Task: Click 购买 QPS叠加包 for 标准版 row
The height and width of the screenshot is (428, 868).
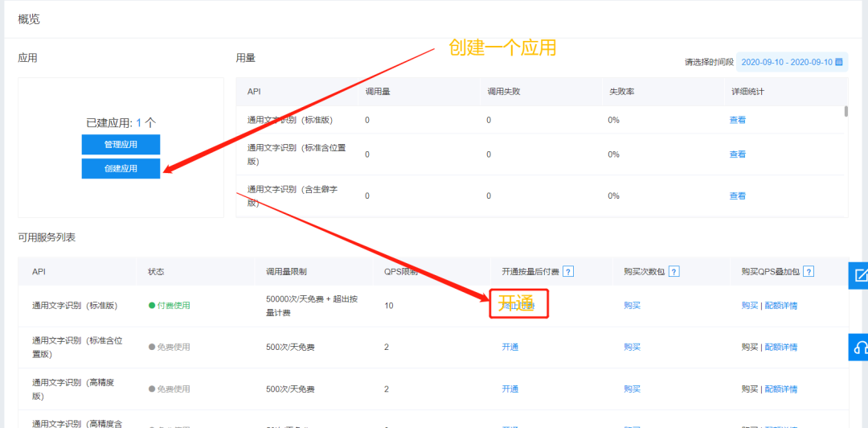Action: point(750,306)
